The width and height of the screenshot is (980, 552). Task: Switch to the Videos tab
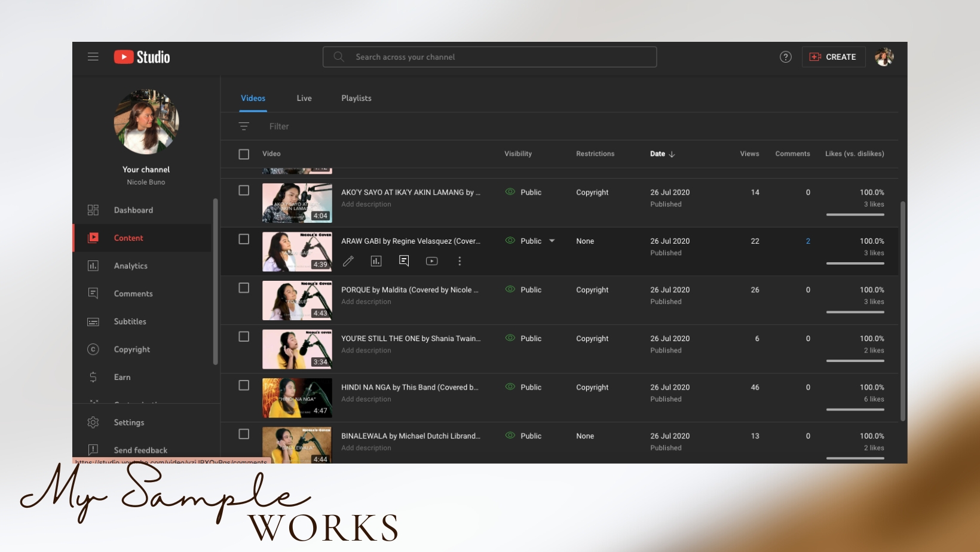(x=253, y=98)
